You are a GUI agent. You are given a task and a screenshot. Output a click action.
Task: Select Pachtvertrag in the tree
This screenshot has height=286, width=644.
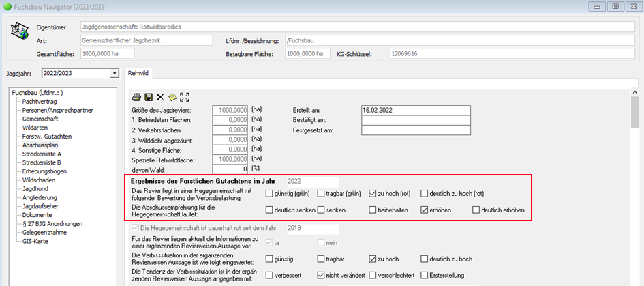[42, 101]
